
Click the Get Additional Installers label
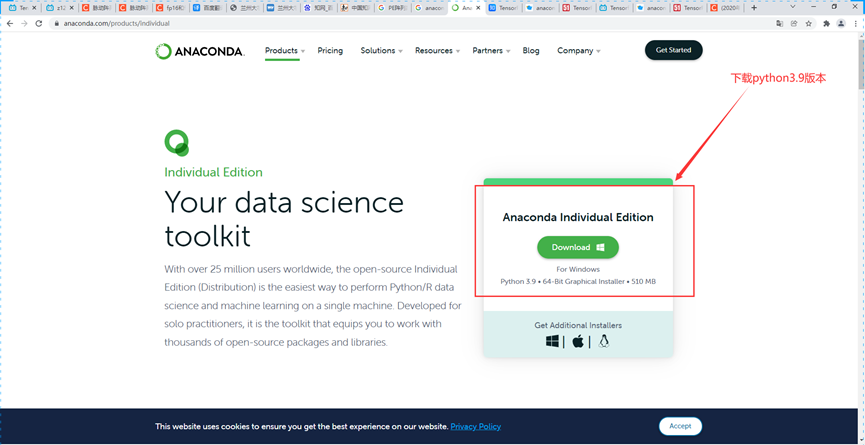point(578,325)
